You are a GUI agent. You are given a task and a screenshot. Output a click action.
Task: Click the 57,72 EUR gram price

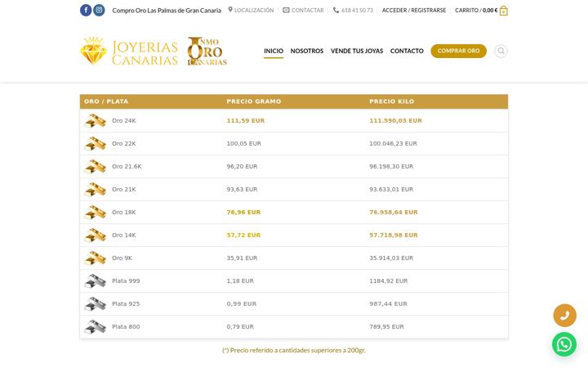click(x=243, y=235)
